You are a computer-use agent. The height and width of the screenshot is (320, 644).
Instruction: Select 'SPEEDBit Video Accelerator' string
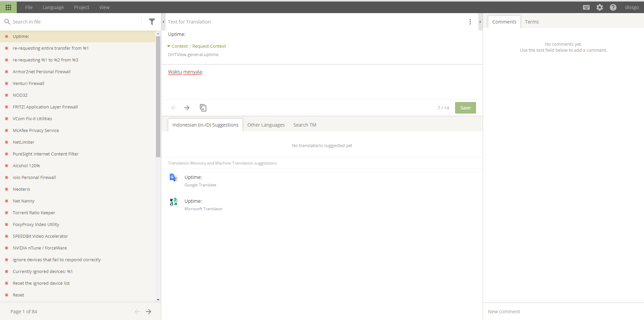tap(78, 236)
